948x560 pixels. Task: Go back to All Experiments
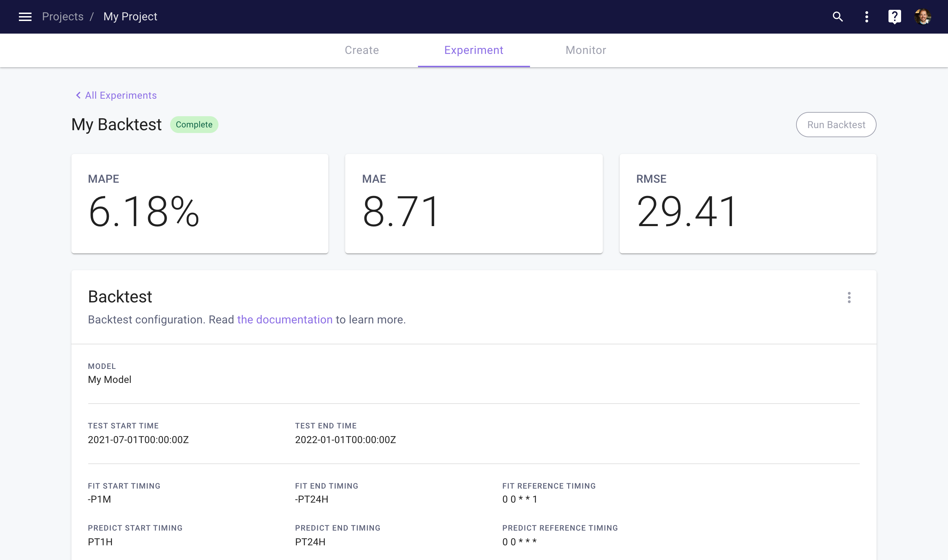[x=121, y=95]
